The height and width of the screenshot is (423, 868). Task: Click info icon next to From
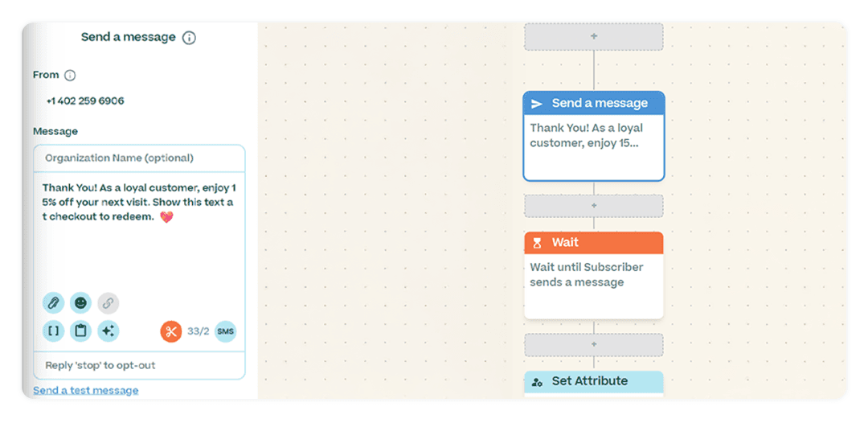click(x=70, y=76)
